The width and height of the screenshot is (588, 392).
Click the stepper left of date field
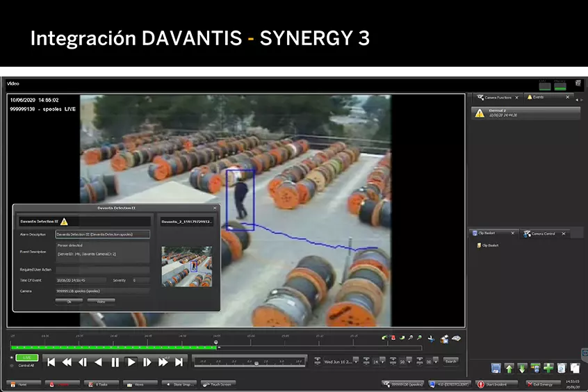(317, 361)
